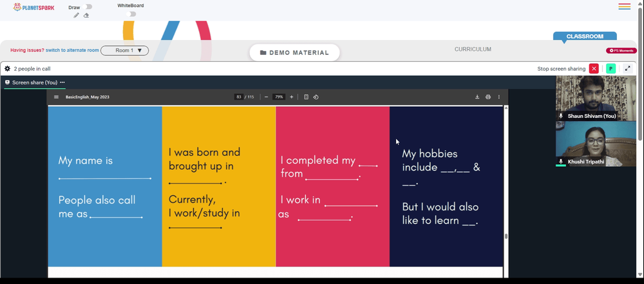This screenshot has width=644, height=284.
Task: Click Shaun Shivam's microphone icon
Action: 561,116
